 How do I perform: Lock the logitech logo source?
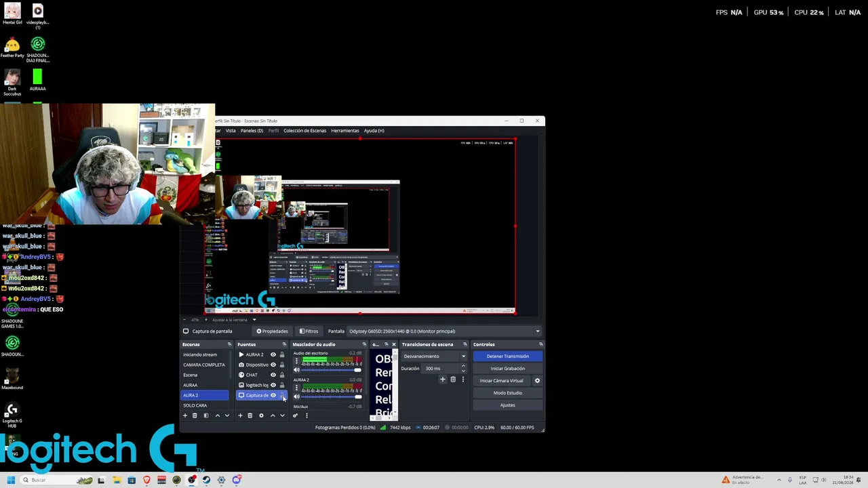tap(282, 385)
